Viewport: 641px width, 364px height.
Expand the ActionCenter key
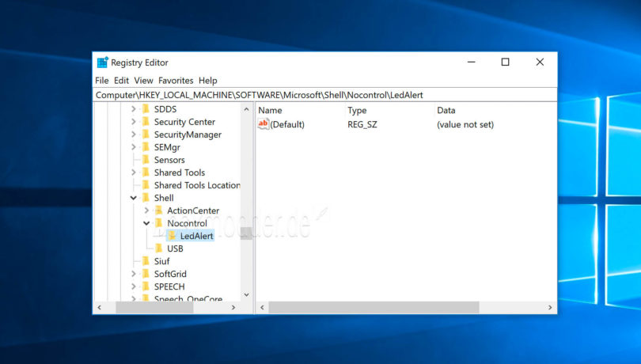pos(146,210)
